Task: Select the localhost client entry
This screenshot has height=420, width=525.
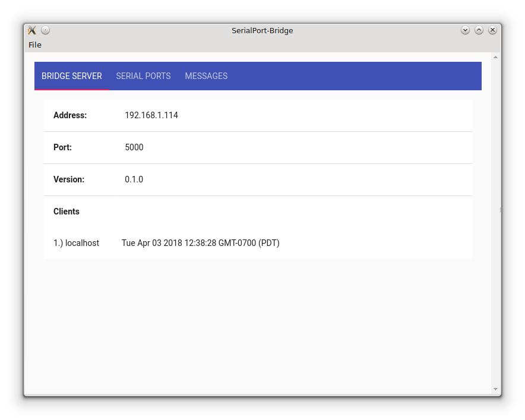Action: (76, 243)
